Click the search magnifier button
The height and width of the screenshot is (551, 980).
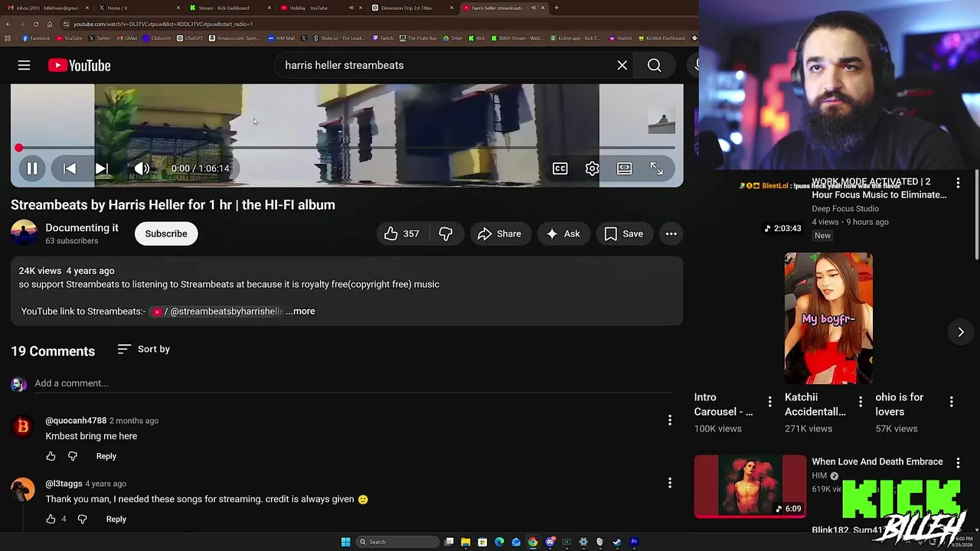[x=654, y=66]
